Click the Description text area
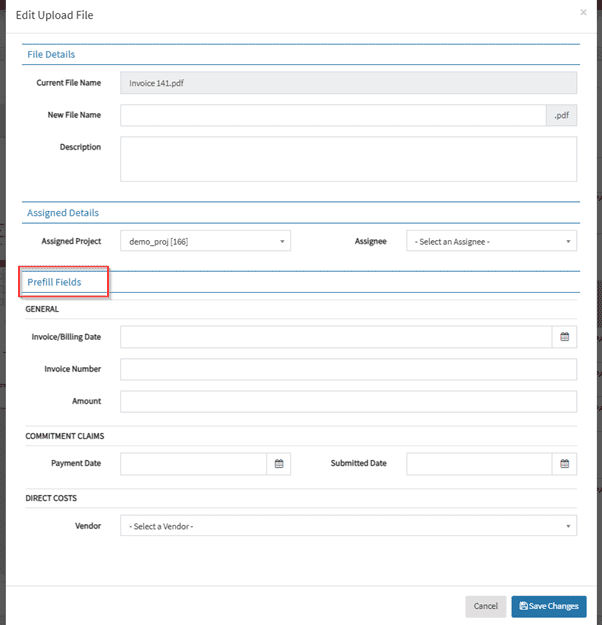This screenshot has width=602, height=625. tap(348, 159)
